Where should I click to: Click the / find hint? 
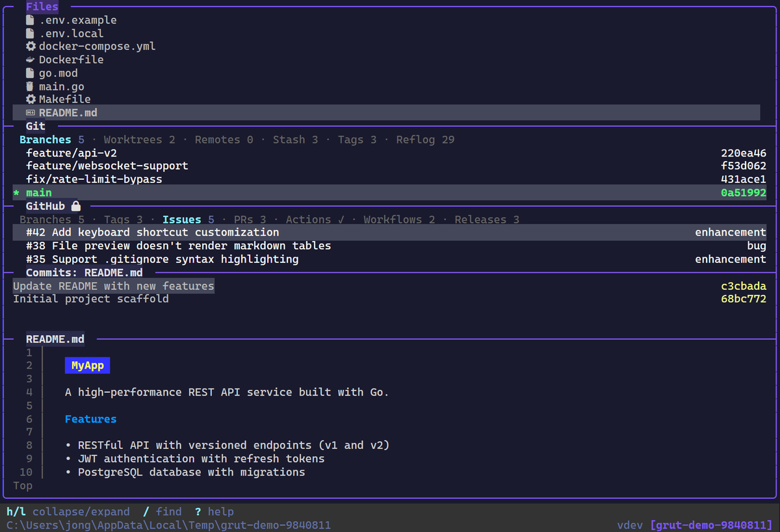[162, 512]
